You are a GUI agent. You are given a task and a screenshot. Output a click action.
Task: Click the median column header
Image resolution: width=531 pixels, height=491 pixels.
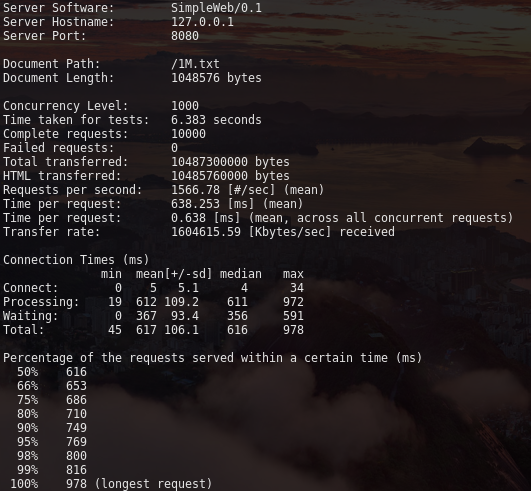[x=241, y=274]
